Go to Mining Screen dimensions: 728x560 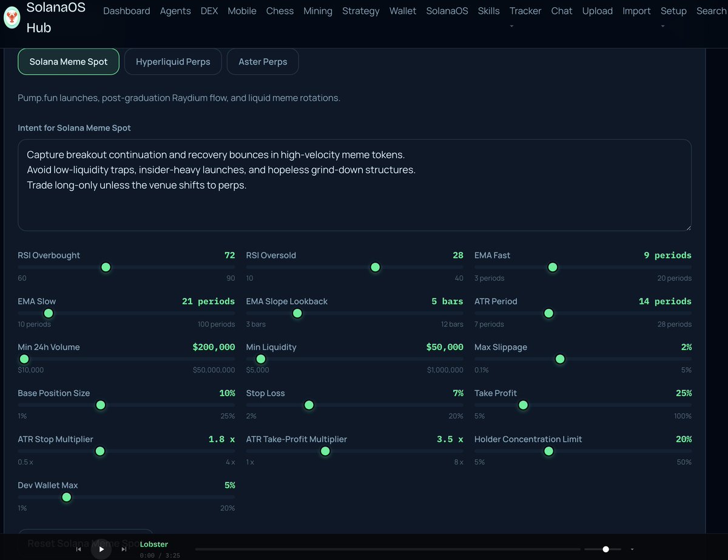[x=318, y=11]
